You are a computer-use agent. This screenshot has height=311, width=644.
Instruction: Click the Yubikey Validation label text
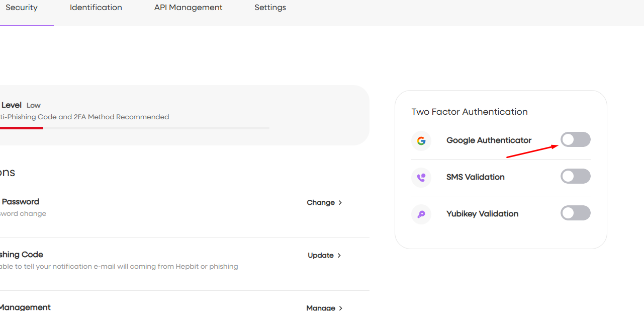click(x=482, y=214)
